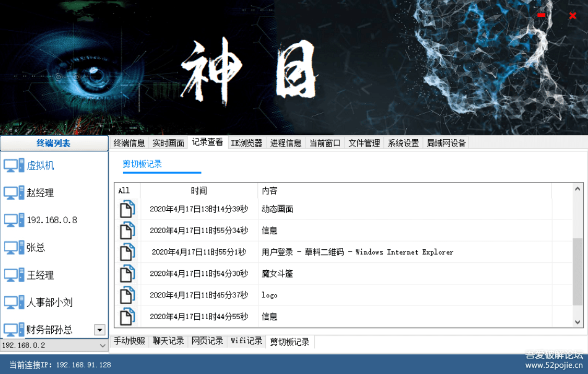
Task: Open the 文件管理 tab
Action: tap(363, 142)
